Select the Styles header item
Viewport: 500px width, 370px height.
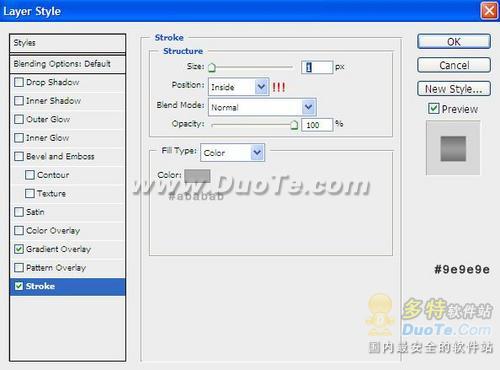(x=68, y=43)
